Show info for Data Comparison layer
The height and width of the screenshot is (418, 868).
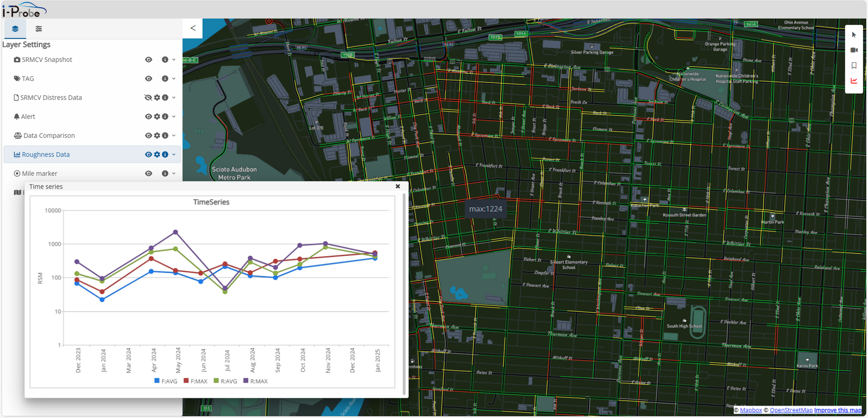[165, 136]
